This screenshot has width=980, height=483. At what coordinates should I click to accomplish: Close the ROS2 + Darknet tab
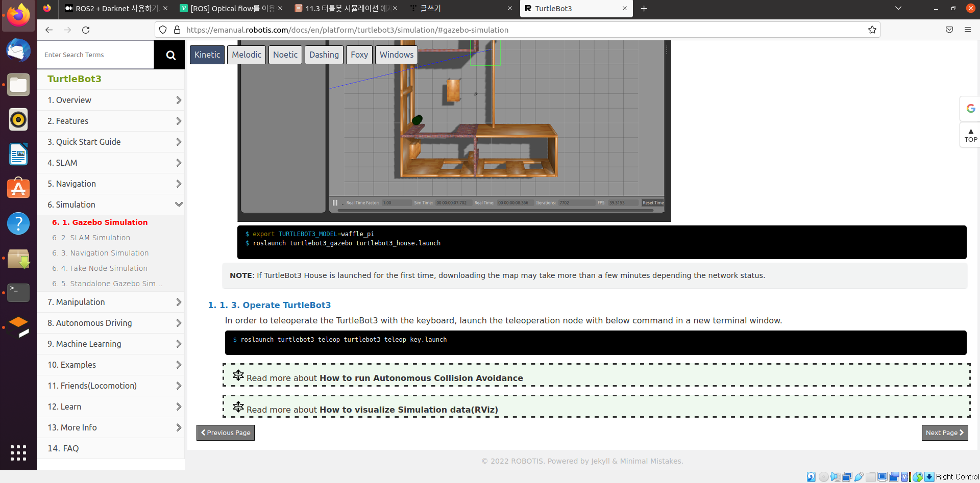tap(165, 8)
